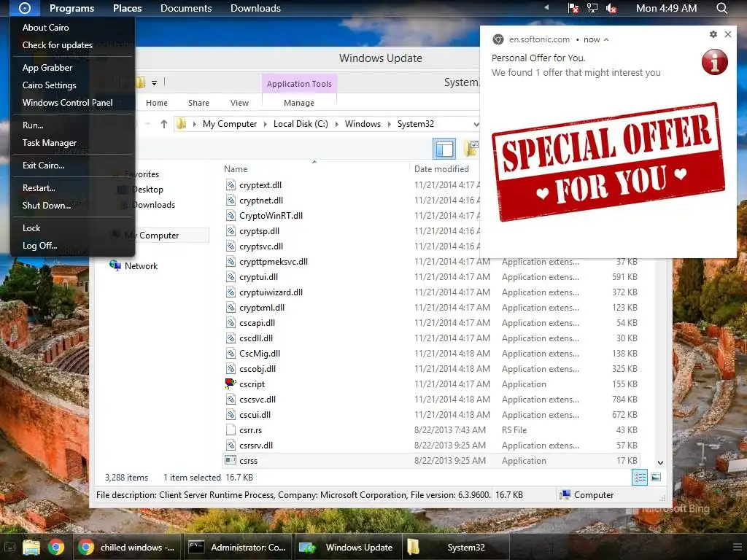Open File Explorer icon in taskbar

[x=31, y=548]
